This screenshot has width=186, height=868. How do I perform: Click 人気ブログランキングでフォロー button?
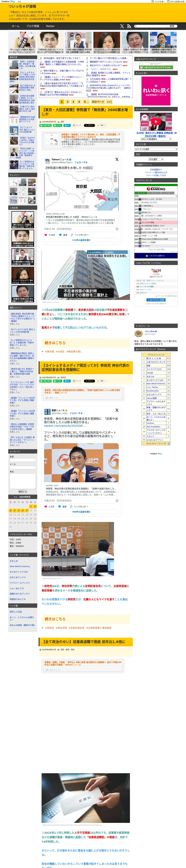point(156,67)
